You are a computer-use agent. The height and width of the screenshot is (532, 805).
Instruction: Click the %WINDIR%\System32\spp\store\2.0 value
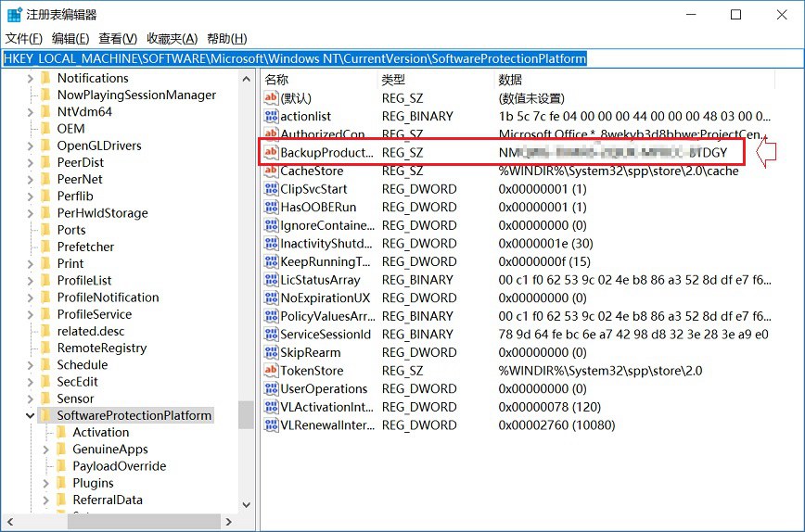[x=600, y=371]
